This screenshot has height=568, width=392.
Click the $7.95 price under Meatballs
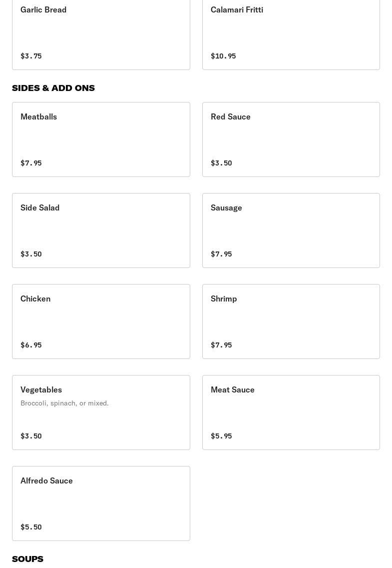(x=31, y=163)
